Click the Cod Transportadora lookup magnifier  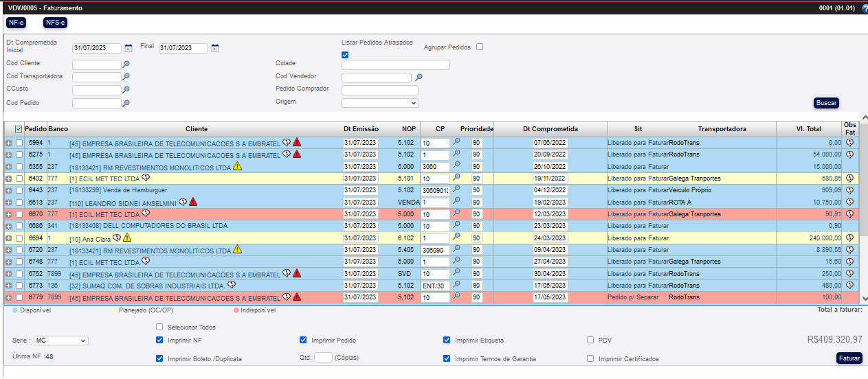pyautogui.click(x=126, y=77)
